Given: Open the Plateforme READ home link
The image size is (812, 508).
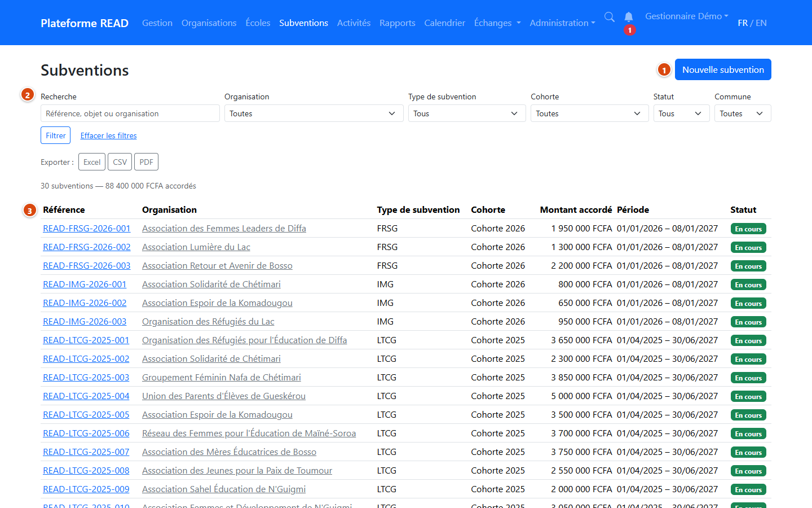Looking at the screenshot, I should point(85,23).
